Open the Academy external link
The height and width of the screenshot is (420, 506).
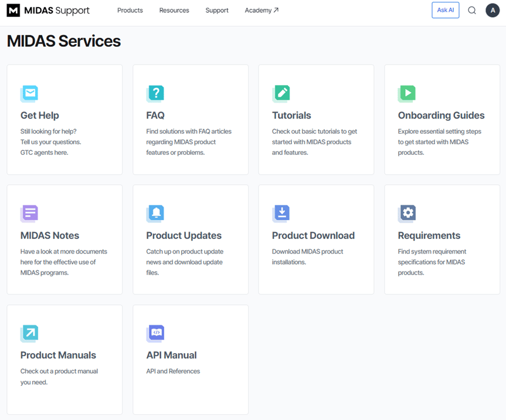click(x=262, y=11)
